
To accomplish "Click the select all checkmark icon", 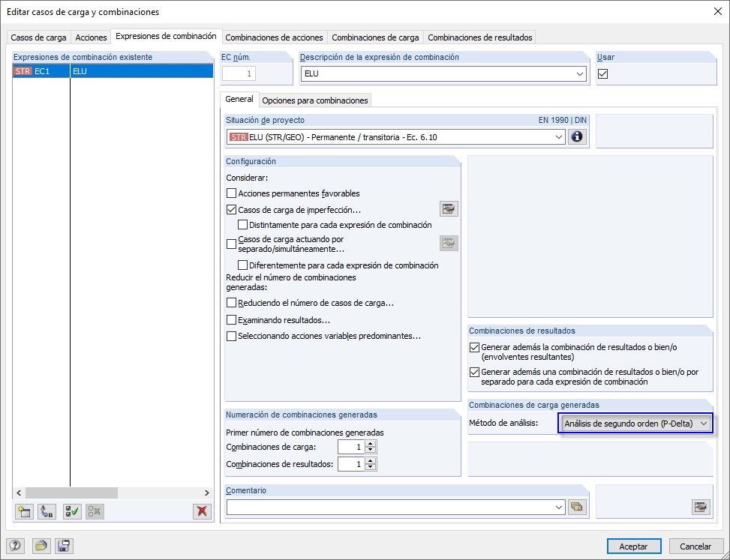I will 72,511.
